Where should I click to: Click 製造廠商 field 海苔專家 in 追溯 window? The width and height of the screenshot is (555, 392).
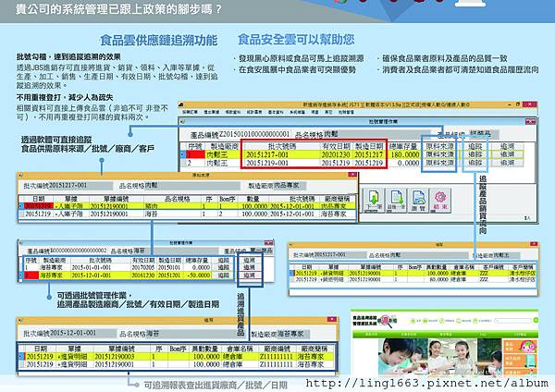[293, 334]
